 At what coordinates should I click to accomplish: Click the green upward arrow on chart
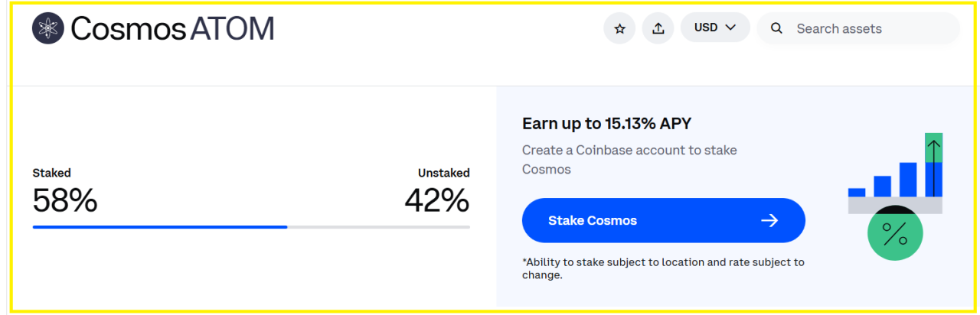click(x=933, y=148)
